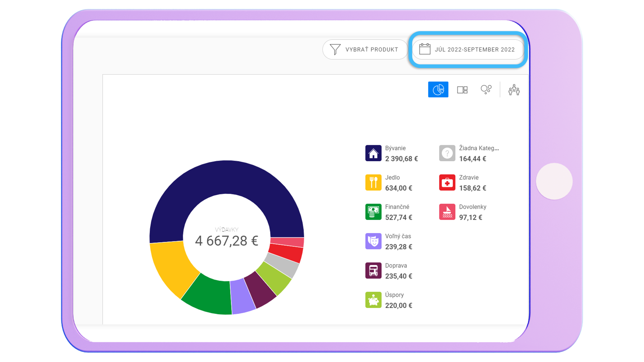Click the Úspory category label
The height and width of the screenshot is (362, 644).
coord(394,295)
